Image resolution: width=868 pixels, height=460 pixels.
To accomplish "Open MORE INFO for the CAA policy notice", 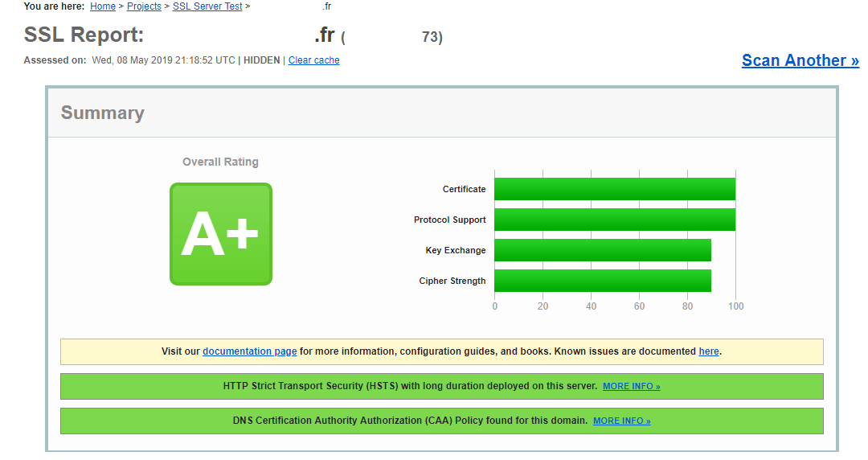I will coord(621,421).
